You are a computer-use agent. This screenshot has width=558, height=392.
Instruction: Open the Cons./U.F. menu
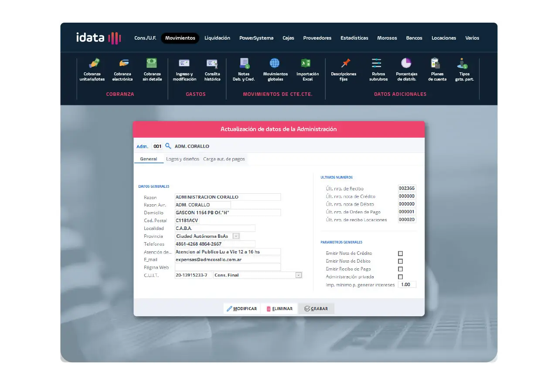coord(145,38)
